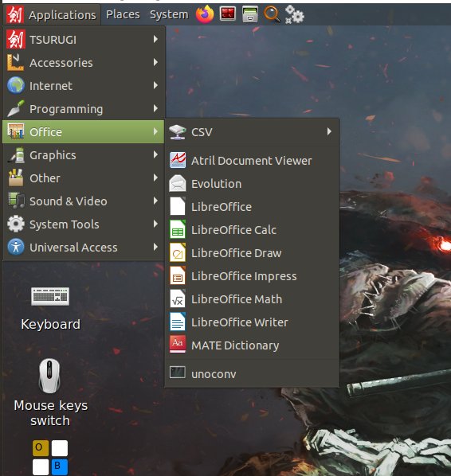
Task: Click the TSURUGI category icon
Action: [16, 39]
